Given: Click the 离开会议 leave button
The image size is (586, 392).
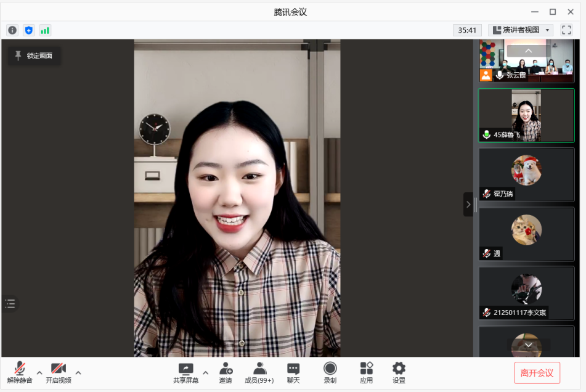Looking at the screenshot, I should pos(537,373).
